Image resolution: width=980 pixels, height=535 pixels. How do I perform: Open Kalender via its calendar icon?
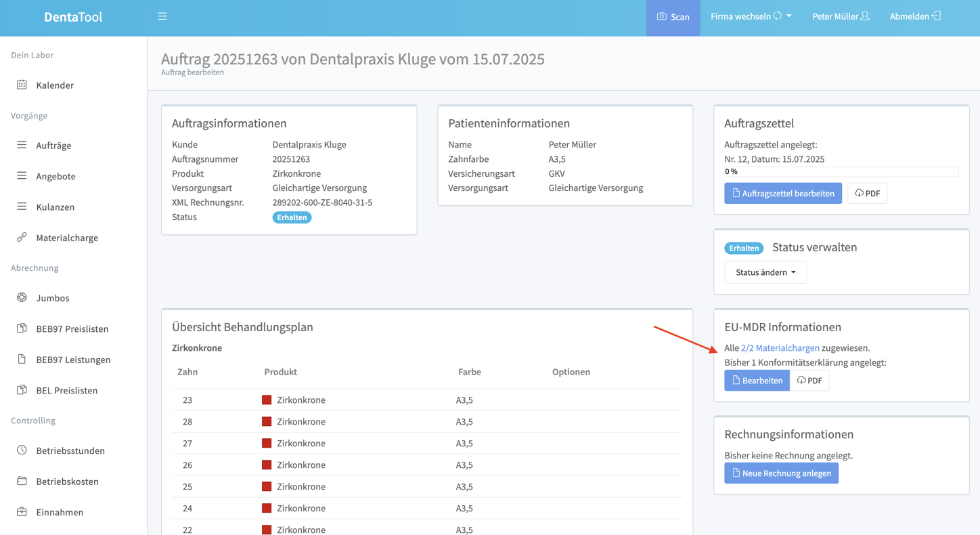tap(22, 85)
